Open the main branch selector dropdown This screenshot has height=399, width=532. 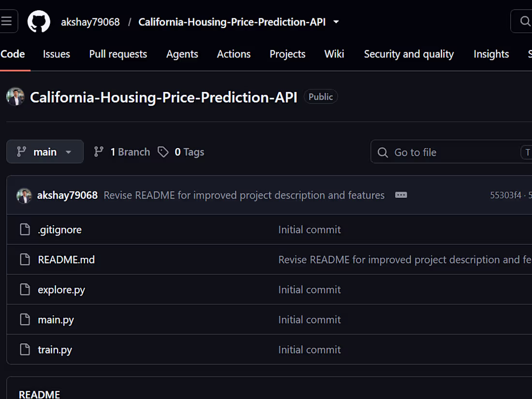tap(45, 152)
